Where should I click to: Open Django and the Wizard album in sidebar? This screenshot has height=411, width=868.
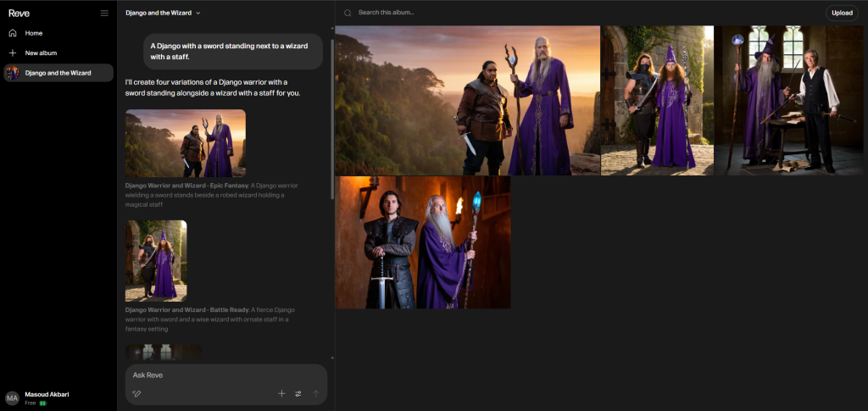coord(58,73)
